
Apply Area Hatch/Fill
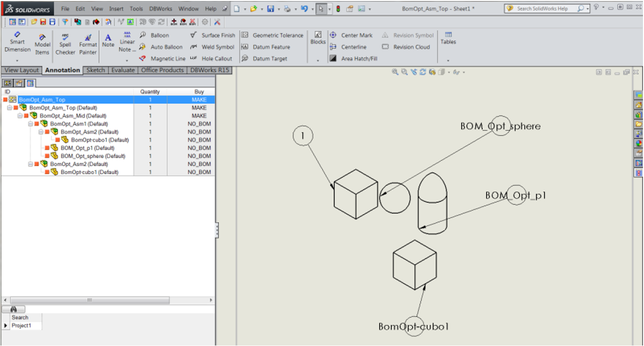click(353, 59)
